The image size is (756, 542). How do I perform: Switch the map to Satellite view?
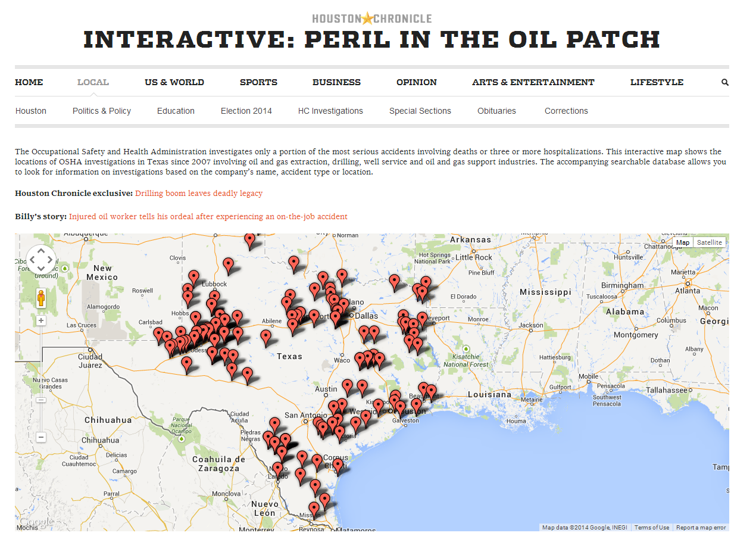[x=710, y=242]
